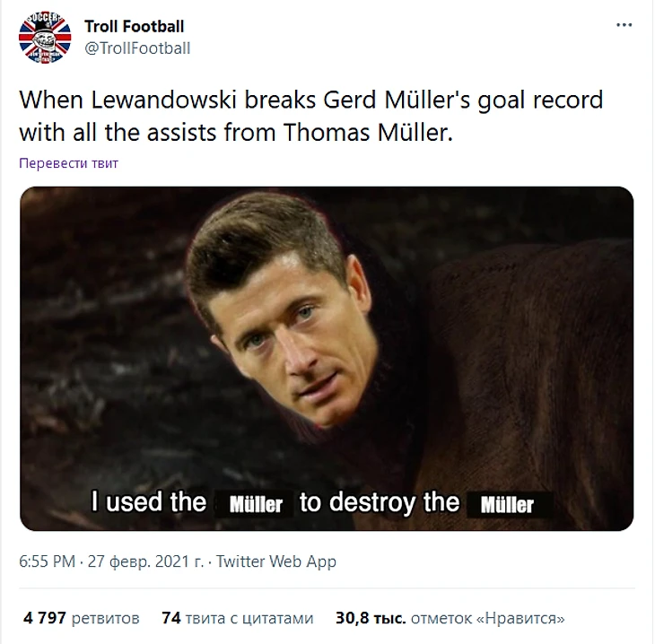Open the Troll Football profile avatar
Viewport: 655px width, 644px height.
(48, 38)
